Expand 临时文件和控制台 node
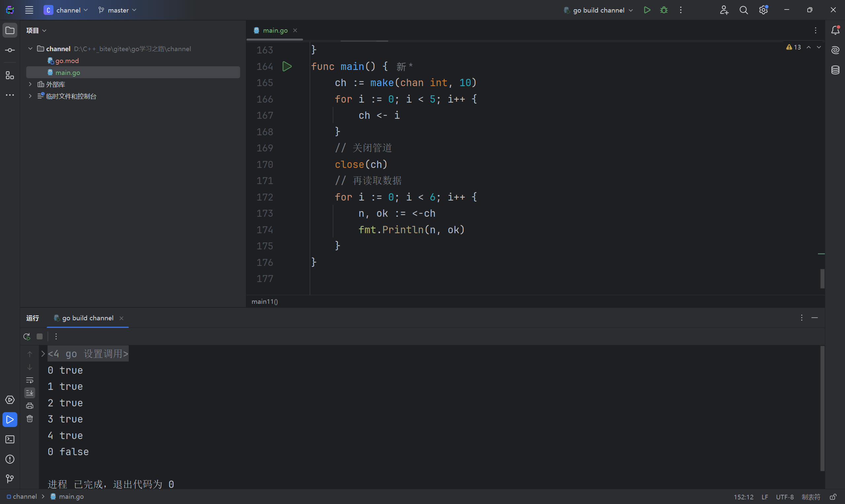 tap(30, 96)
